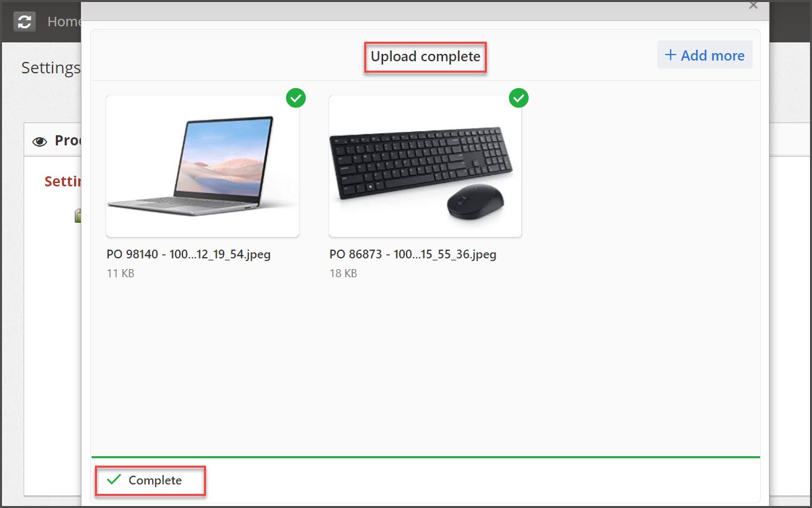This screenshot has height=508, width=812.
Task: Click the small green icon under Settings heading
Action: point(77,215)
